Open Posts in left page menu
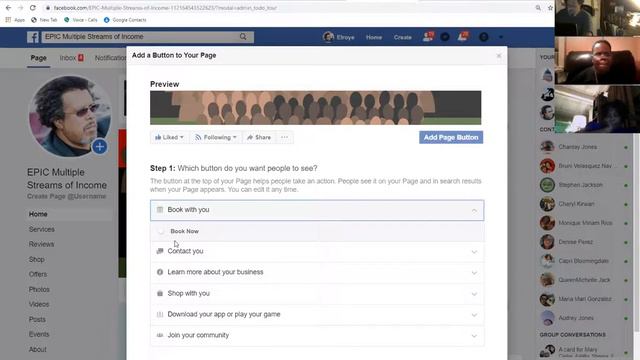Viewport: 640px width, 360px height. tap(37, 319)
